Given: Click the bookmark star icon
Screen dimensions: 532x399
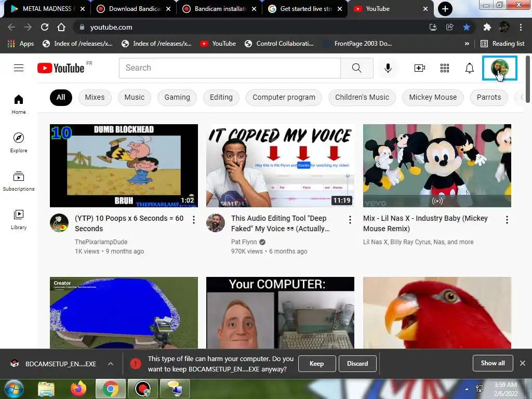Looking at the screenshot, I should click(467, 27).
